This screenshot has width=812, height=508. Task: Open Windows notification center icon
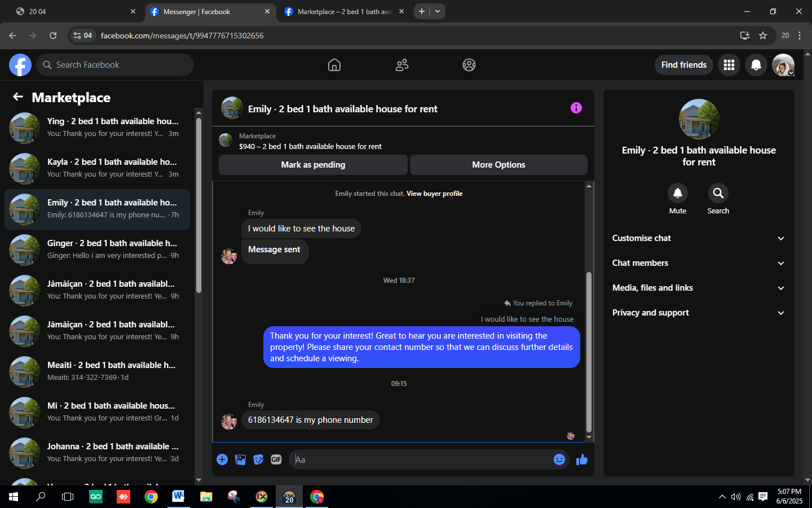[763, 497]
